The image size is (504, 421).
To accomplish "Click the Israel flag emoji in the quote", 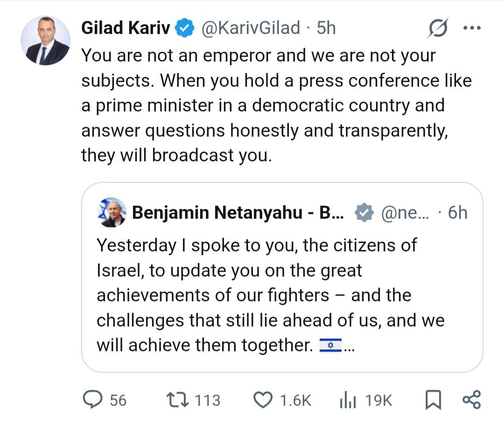I will click(x=330, y=346).
